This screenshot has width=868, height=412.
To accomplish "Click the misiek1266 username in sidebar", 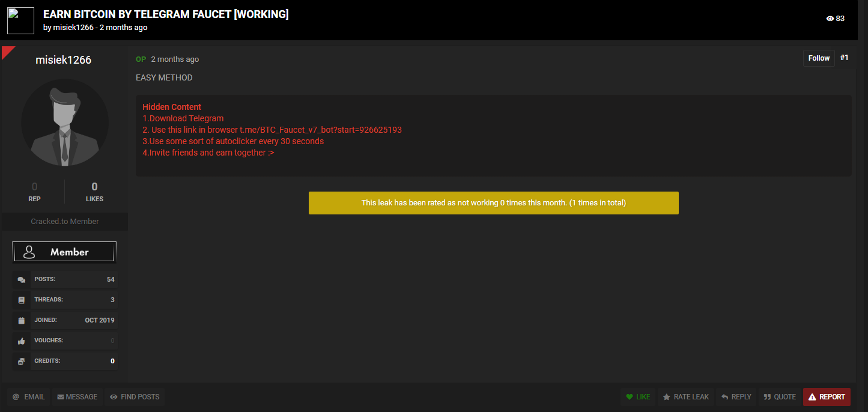I will click(x=64, y=59).
